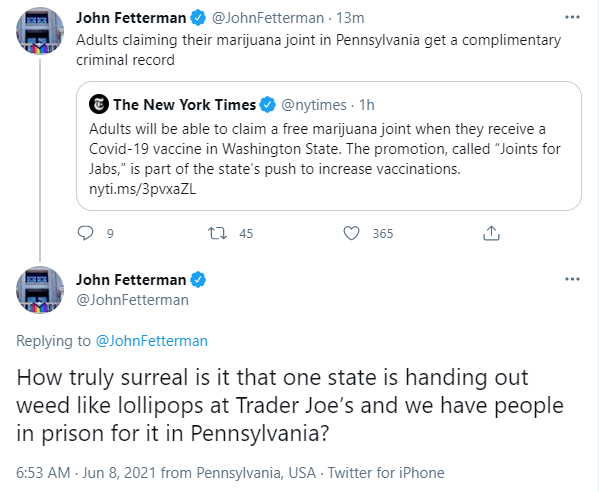Click the Twitter for iPhone source label
This screenshot has height=492, width=599.
386,473
